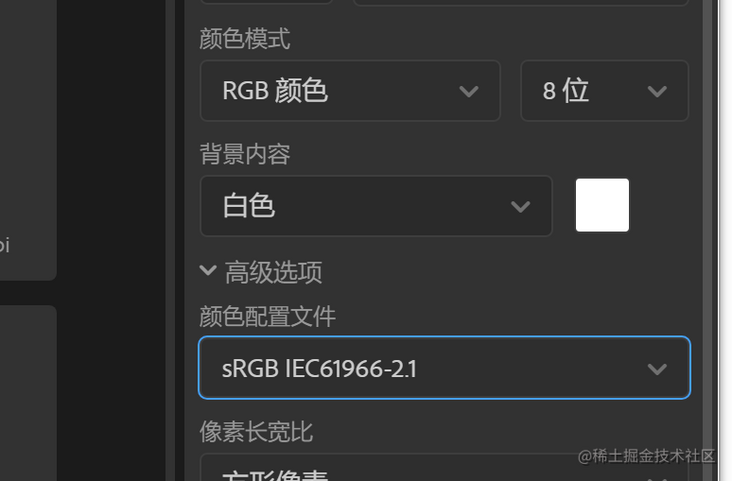Click the chevron arrow inside 白色 box
Viewport: 732px width, 481px height.
(521, 206)
